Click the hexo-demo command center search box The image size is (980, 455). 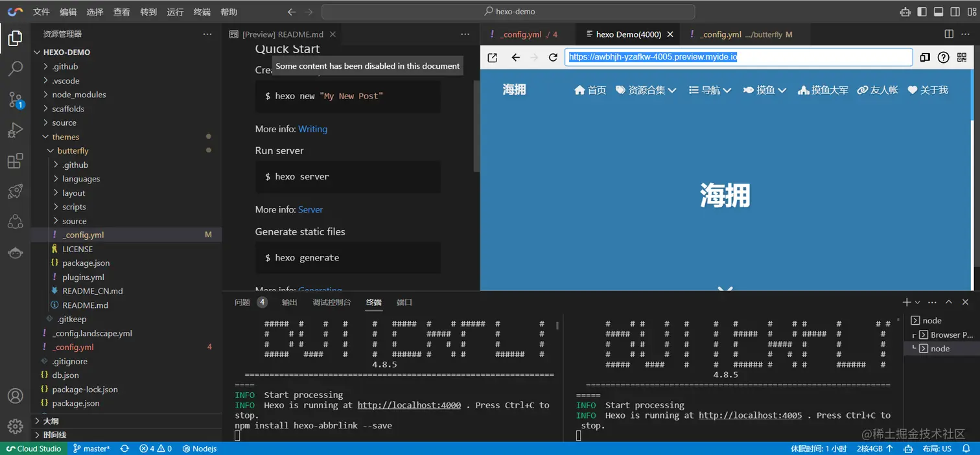(x=508, y=12)
